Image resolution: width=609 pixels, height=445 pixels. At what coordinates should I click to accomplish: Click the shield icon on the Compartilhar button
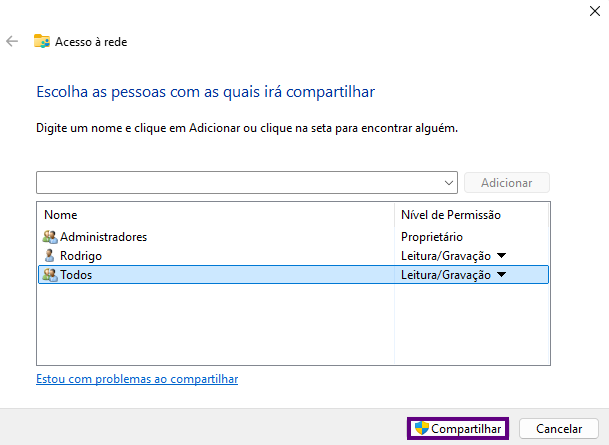click(x=422, y=428)
